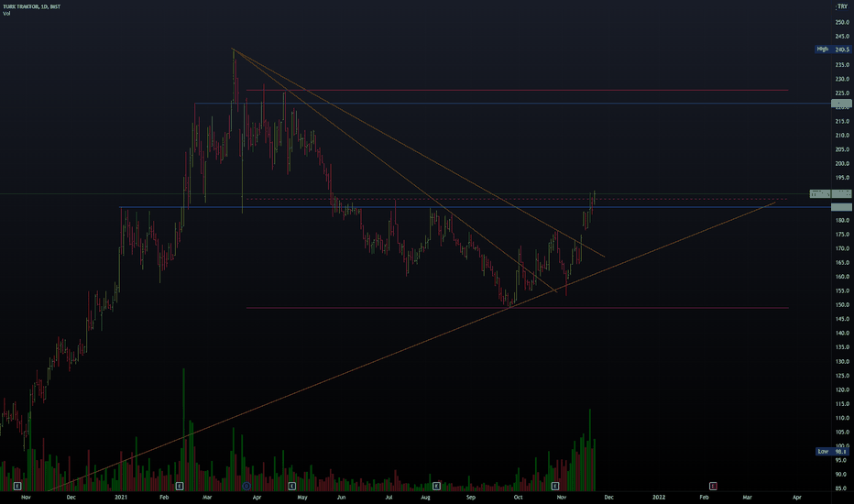Screen dimensions: 854x504
Task: Open the earnings marker just before November 2021
Action: [x=555, y=486]
